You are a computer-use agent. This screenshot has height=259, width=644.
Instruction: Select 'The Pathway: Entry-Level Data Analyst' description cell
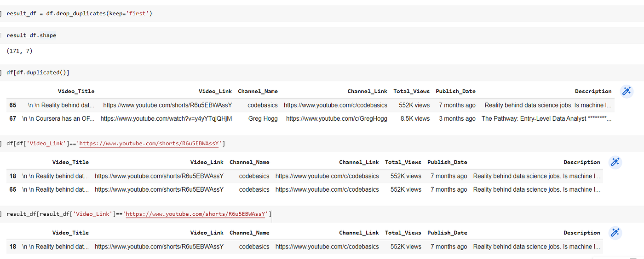(546, 118)
